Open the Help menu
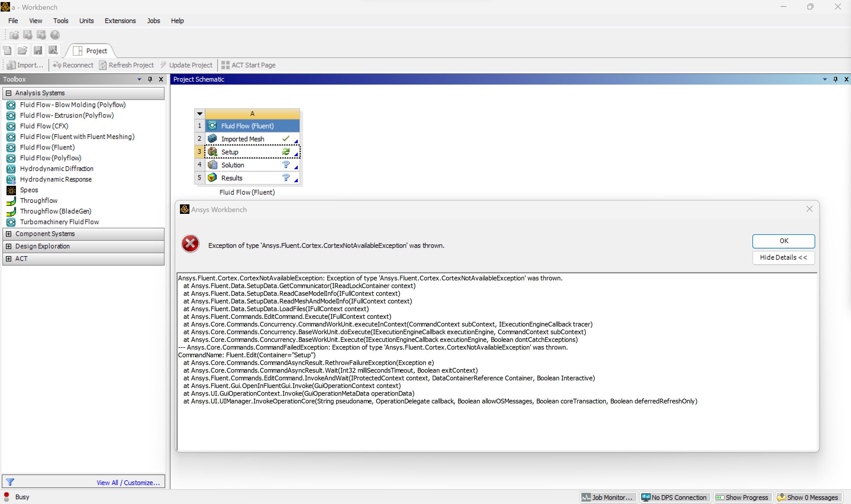Viewport: 851px width, 504px height. pos(177,21)
